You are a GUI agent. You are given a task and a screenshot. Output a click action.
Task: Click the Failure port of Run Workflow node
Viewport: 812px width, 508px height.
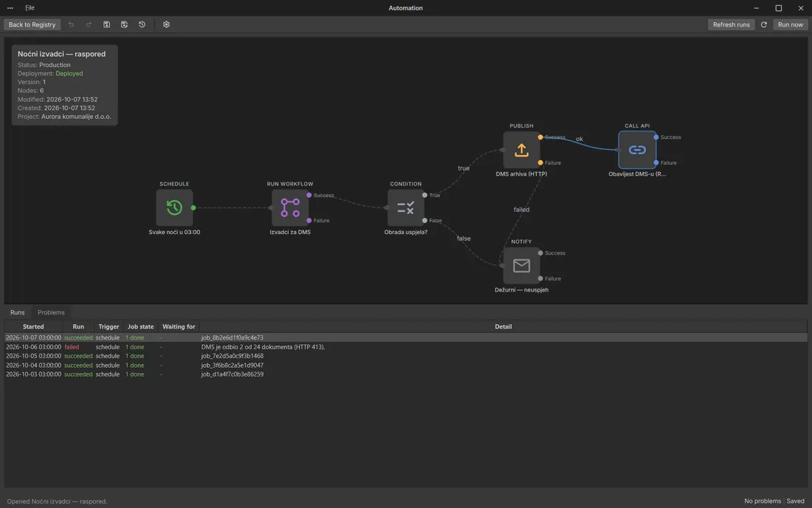coord(309,221)
